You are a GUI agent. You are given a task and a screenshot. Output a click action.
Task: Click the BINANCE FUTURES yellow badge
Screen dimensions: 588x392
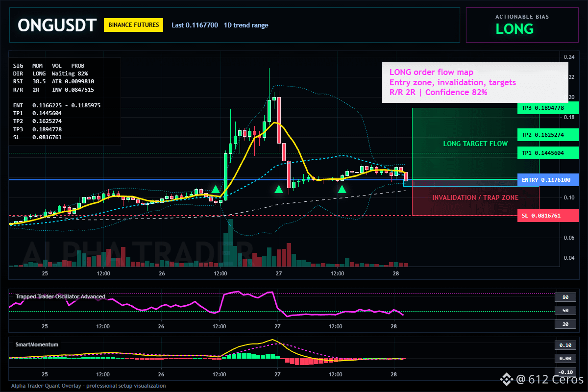pos(133,25)
